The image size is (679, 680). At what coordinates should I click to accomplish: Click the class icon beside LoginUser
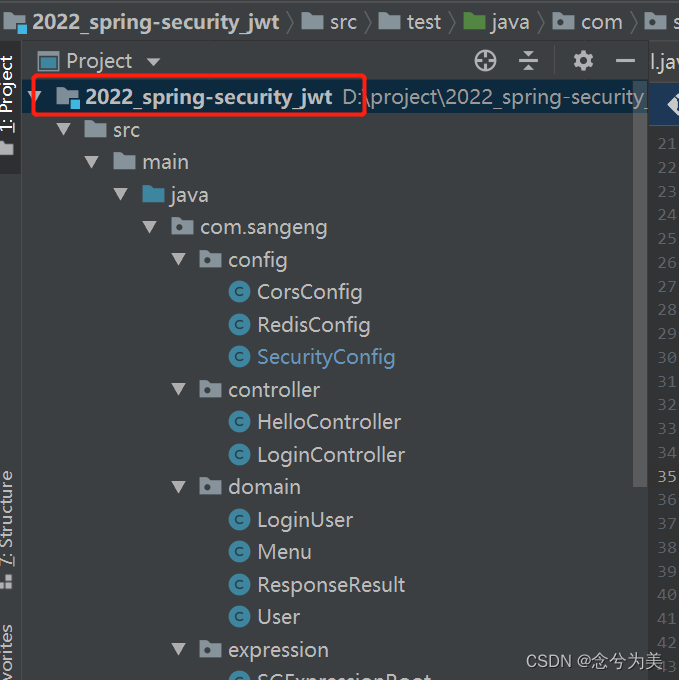[x=239, y=520]
